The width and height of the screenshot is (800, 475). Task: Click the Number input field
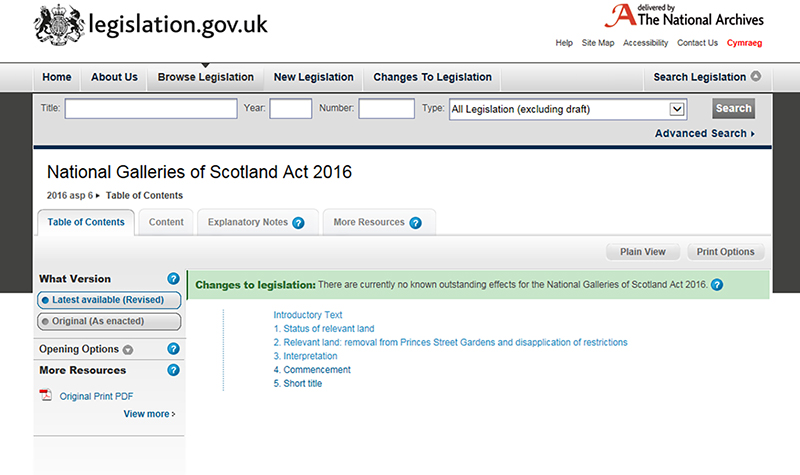[386, 109]
